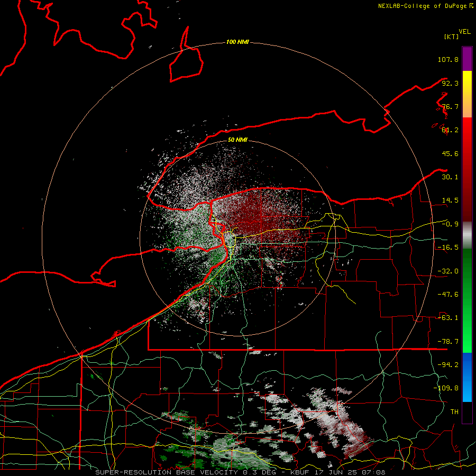Screen dimensions: 476x476
Task: Click the -0.9 velocity scale value
Action: click(450, 224)
